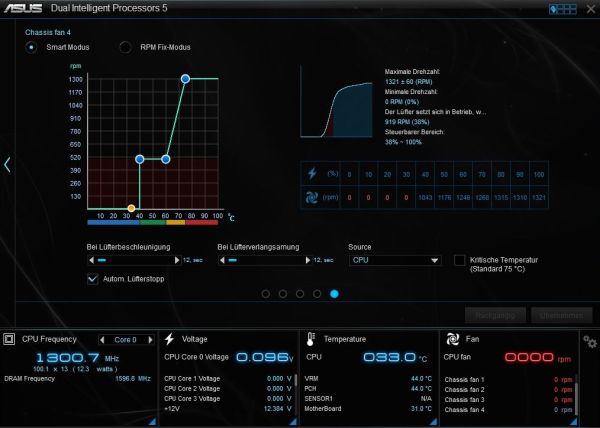Go to fourth fan page dot
The height and width of the screenshot is (428, 600).
[x=317, y=294]
